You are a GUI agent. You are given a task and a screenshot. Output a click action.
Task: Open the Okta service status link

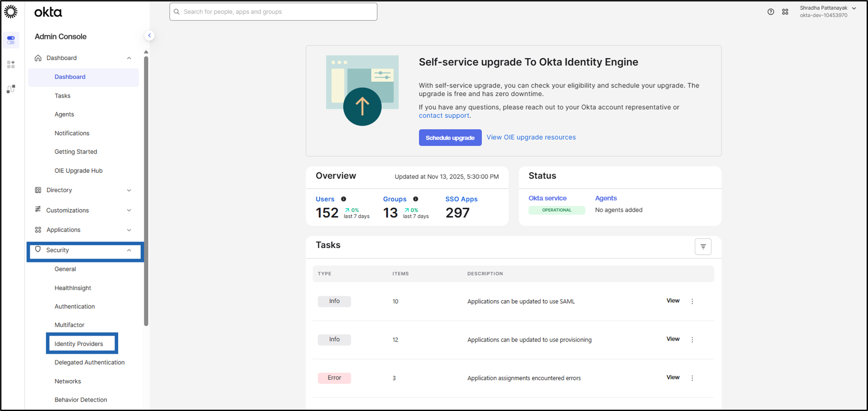coord(547,198)
